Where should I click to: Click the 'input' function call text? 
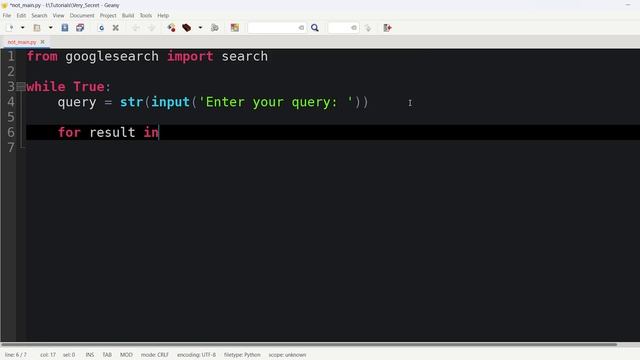170,102
